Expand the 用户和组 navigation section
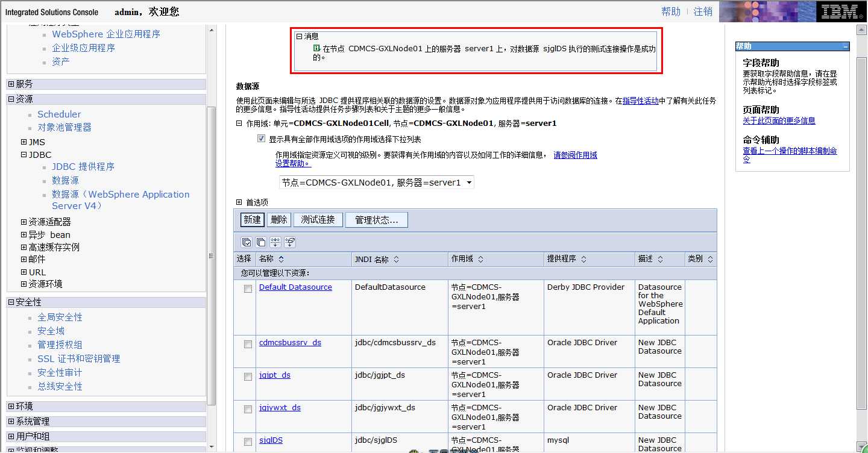Screen dimensions: 868x453 point(11,437)
